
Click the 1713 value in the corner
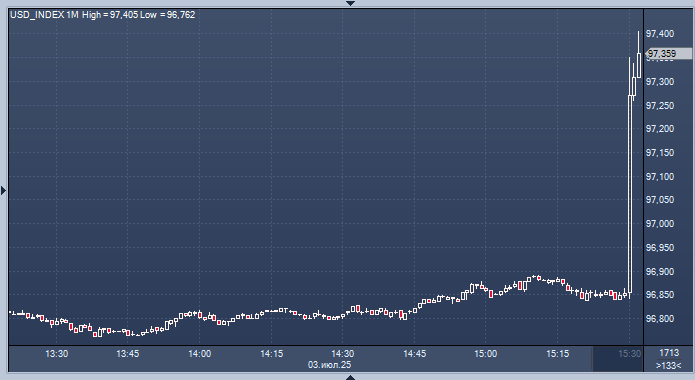[x=669, y=353]
